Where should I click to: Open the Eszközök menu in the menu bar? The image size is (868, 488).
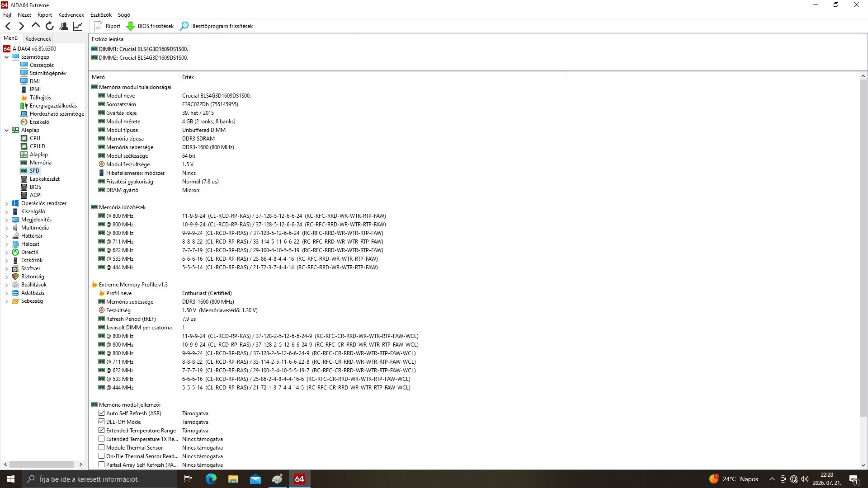(x=101, y=15)
